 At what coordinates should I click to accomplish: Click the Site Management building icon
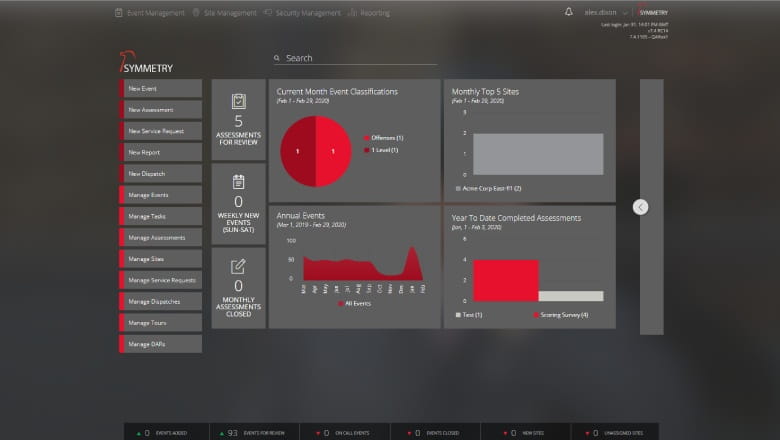click(196, 13)
